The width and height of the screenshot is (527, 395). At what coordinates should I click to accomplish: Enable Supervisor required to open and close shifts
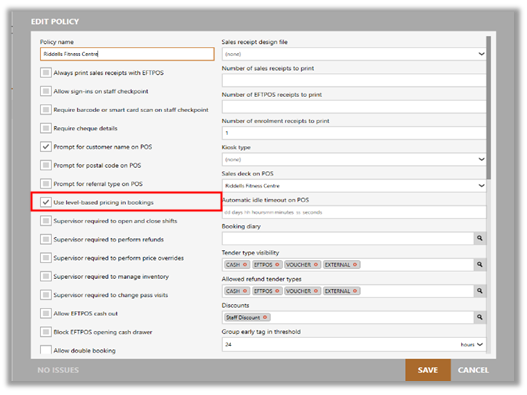pyautogui.click(x=46, y=221)
